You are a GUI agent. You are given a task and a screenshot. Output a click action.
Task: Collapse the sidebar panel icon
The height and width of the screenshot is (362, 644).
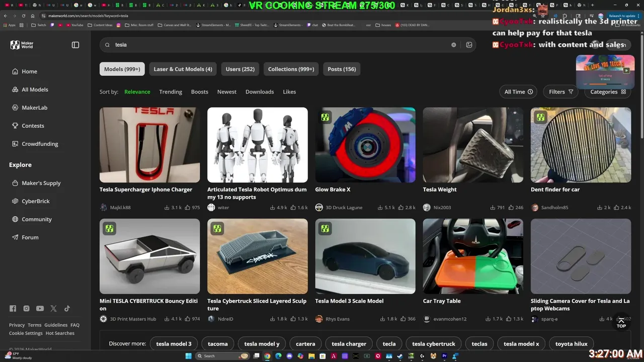tap(75, 45)
